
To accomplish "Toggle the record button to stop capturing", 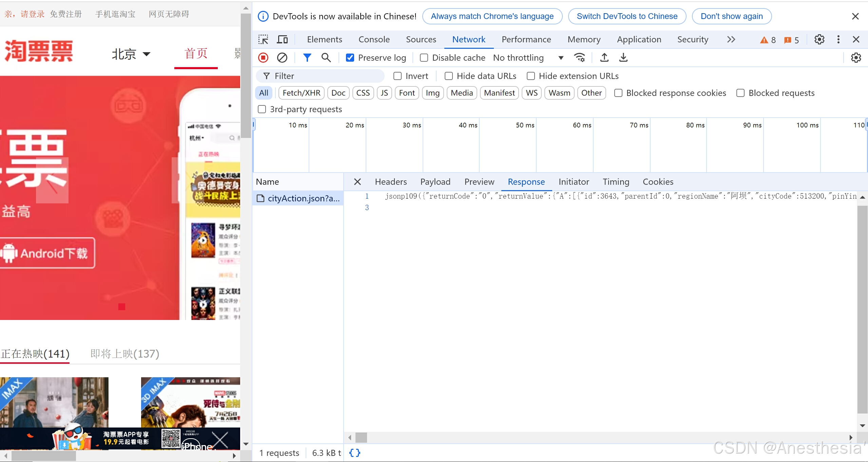I will point(264,57).
